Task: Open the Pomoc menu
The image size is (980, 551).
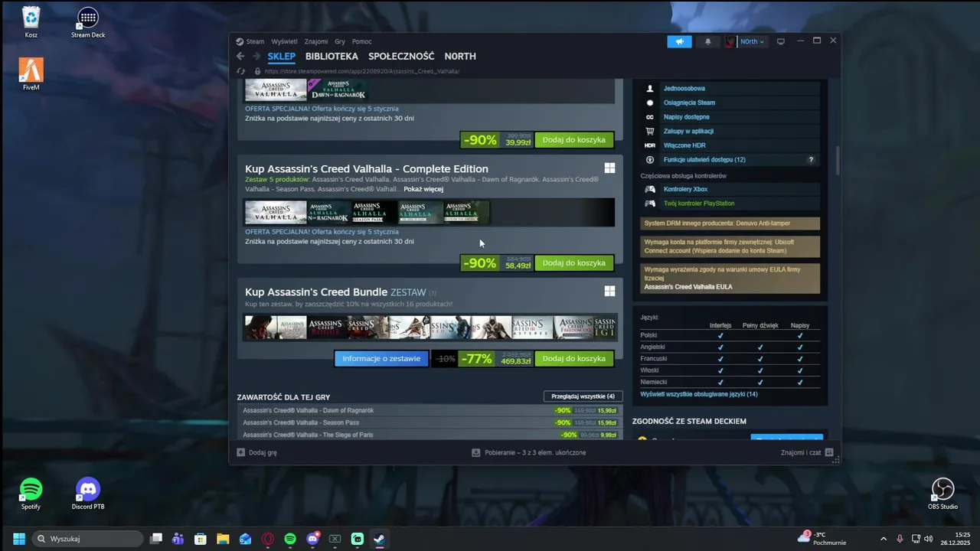Action: [361, 41]
